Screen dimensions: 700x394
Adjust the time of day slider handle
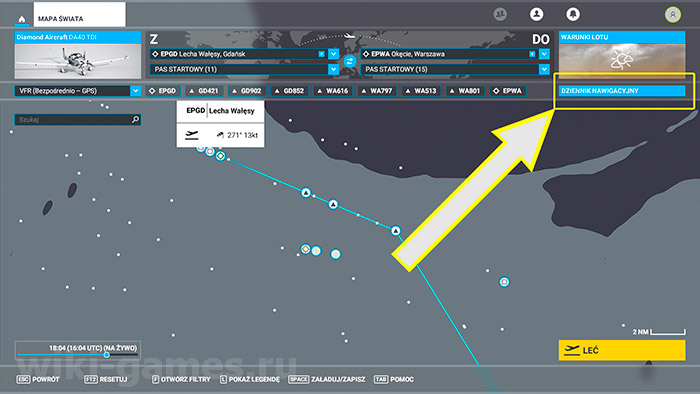click(107, 355)
